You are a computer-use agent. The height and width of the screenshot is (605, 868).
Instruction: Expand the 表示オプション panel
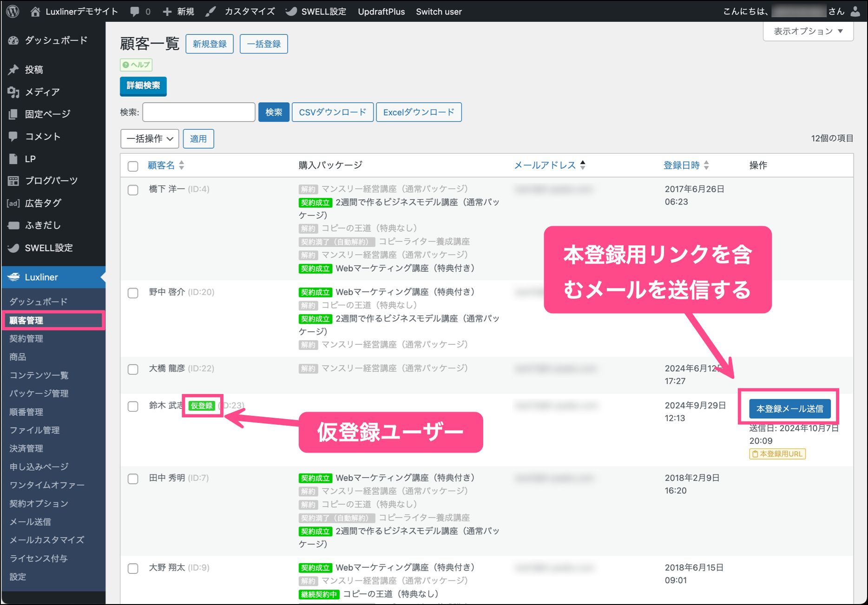(808, 32)
